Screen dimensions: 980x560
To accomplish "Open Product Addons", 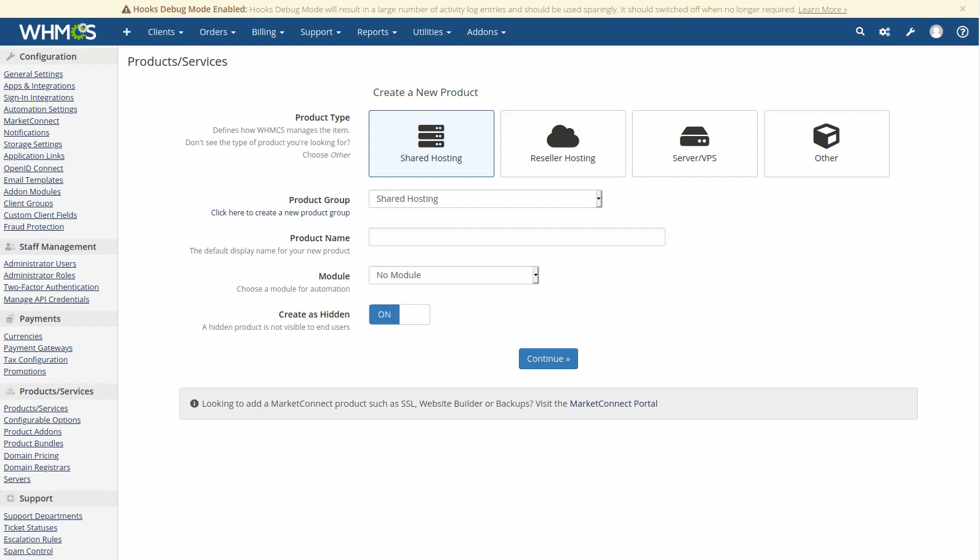I will [x=33, y=431].
